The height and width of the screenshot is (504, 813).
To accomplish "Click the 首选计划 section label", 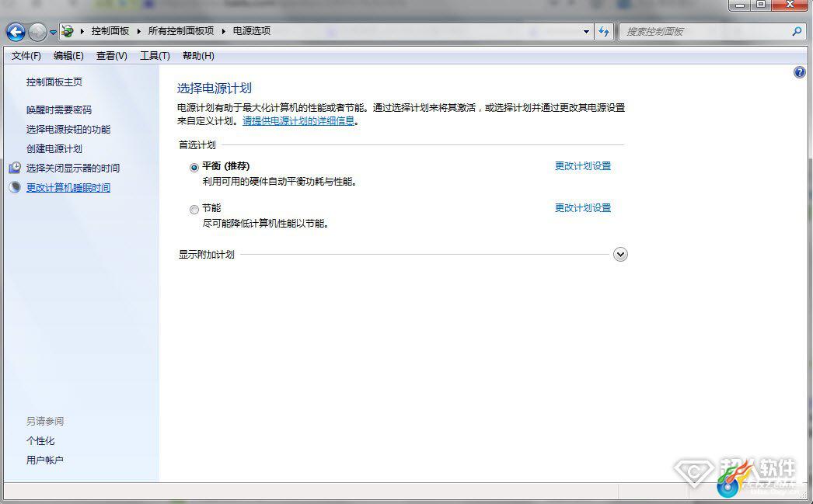I will coord(197,145).
